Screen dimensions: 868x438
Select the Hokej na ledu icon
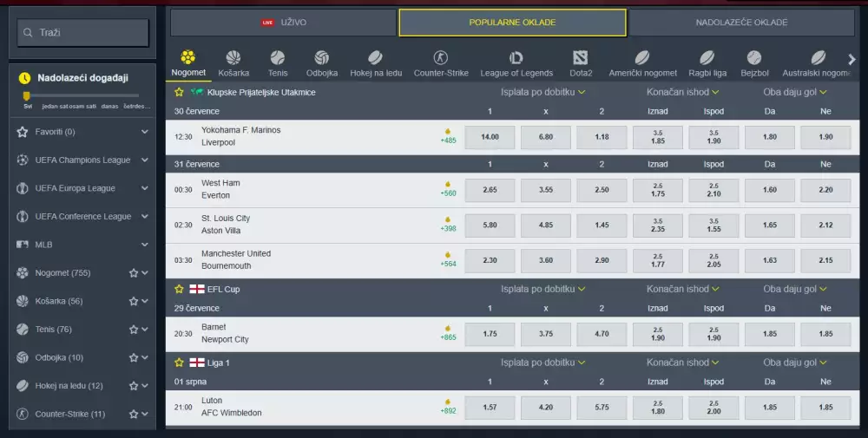pos(375,57)
